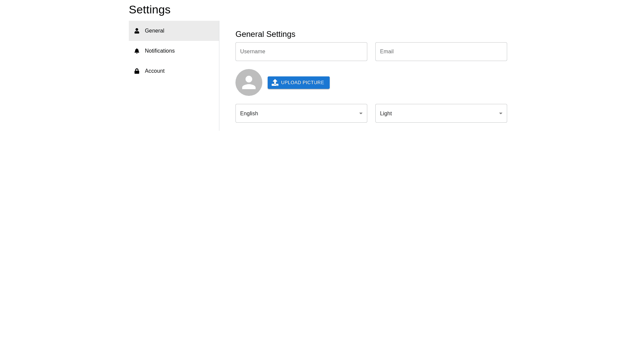Click the word Light in theme selector
This screenshot has height=362, width=644.
(x=386, y=114)
